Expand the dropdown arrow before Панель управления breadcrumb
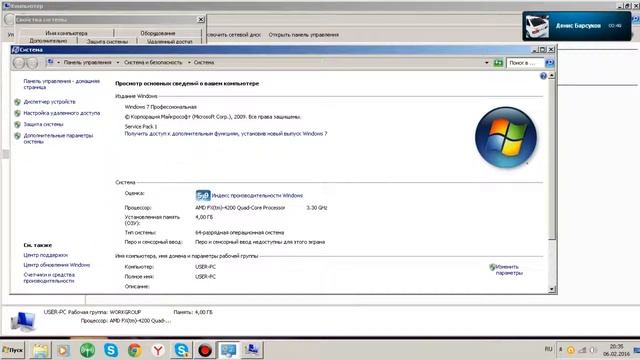Viewport: 640px width, 360px height. (58, 62)
